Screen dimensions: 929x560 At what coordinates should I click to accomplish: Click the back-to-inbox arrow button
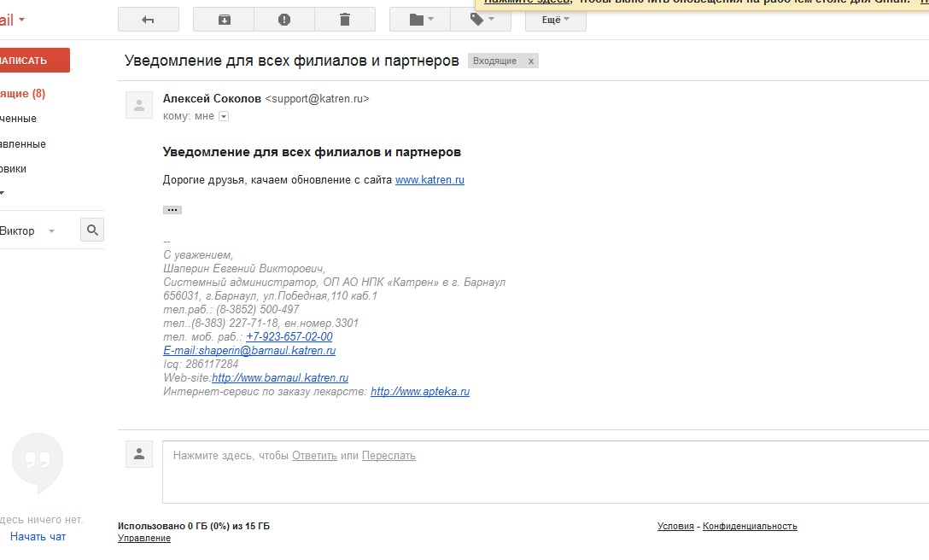coord(148,20)
